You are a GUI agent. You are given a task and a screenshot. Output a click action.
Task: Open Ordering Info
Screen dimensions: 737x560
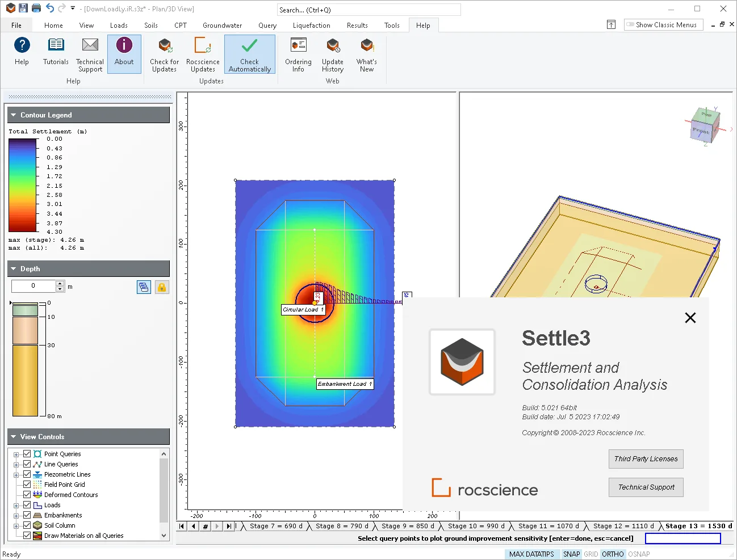(x=298, y=54)
